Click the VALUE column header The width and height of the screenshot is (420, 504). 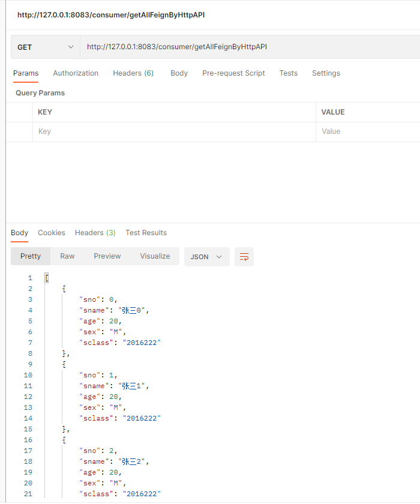coord(333,112)
